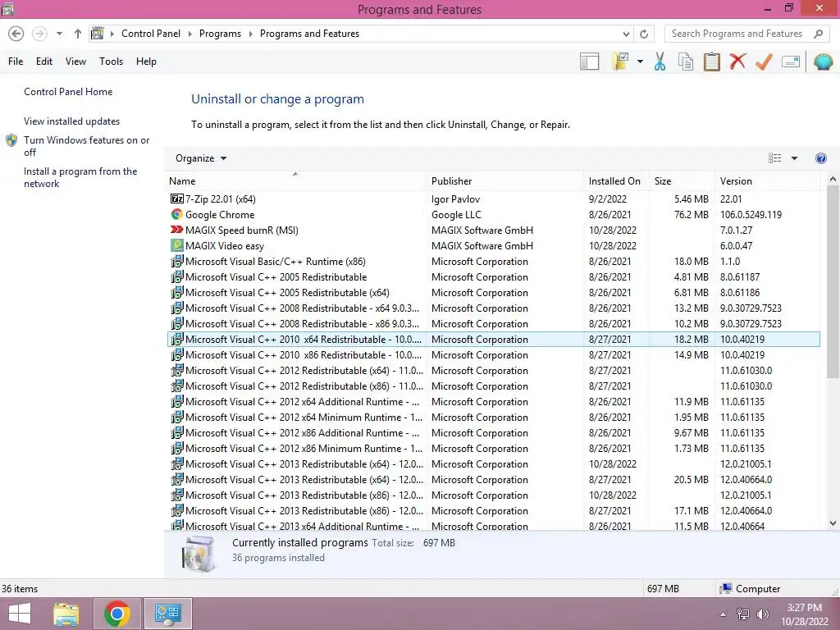The height and width of the screenshot is (630, 840).
Task: Open the View menu
Action: [75, 62]
